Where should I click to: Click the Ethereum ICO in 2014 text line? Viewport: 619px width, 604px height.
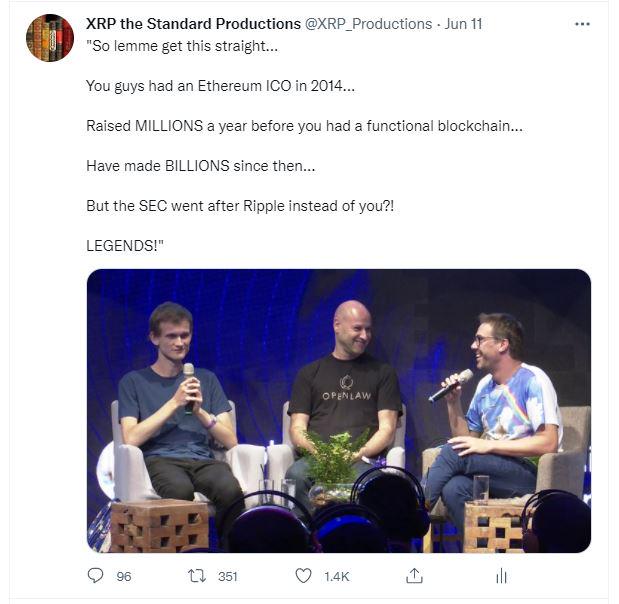click(x=220, y=87)
